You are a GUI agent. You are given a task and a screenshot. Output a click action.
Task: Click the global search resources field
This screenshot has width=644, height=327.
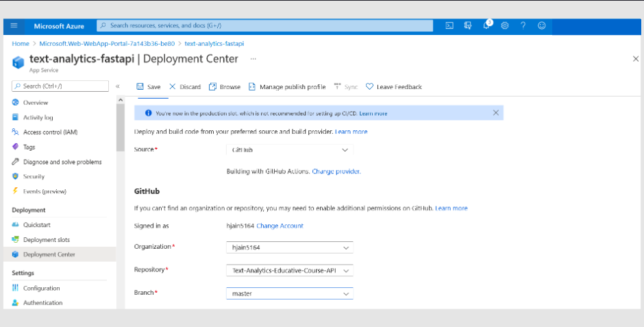point(265,25)
